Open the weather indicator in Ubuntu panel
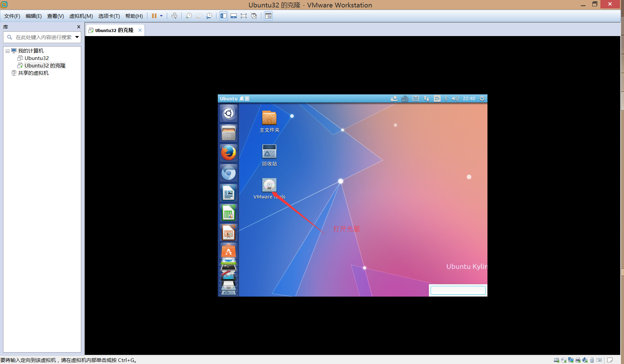 394,98
